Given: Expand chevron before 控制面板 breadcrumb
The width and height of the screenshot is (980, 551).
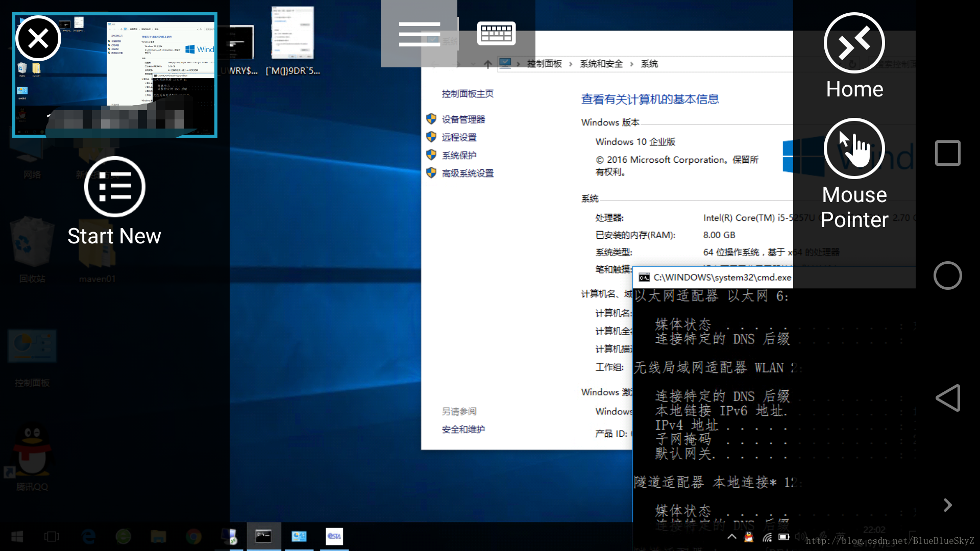Looking at the screenshot, I should 518,64.
